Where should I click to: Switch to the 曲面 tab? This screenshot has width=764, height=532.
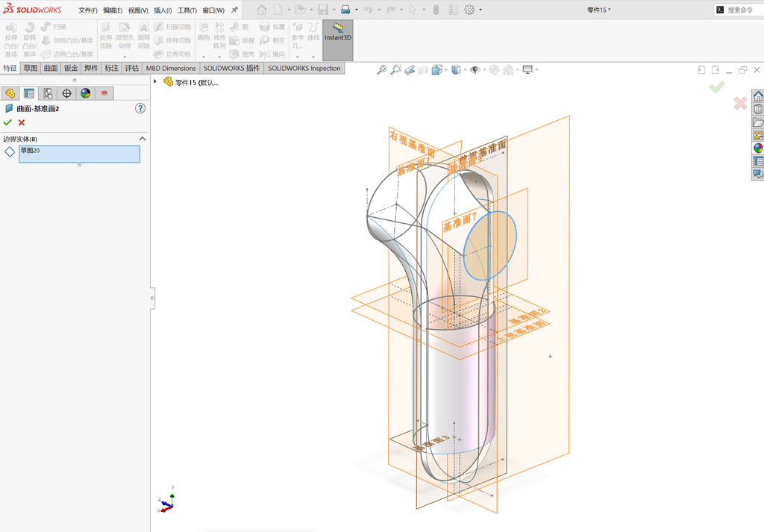click(x=51, y=68)
